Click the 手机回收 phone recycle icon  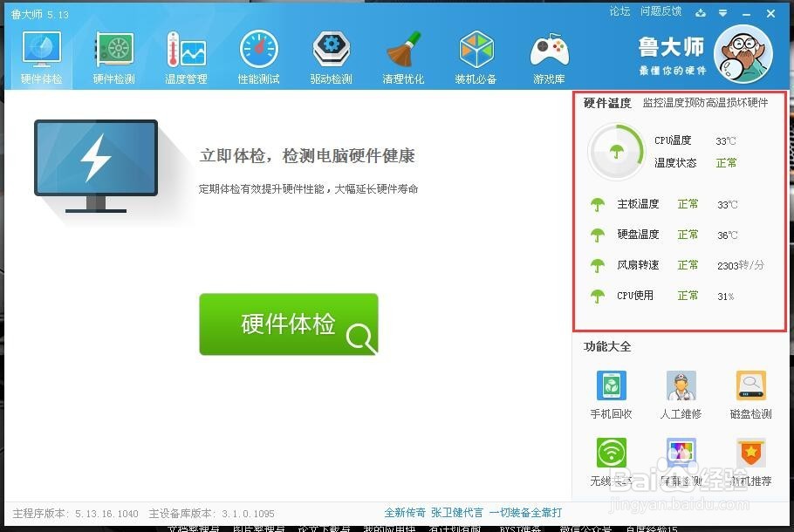click(611, 385)
